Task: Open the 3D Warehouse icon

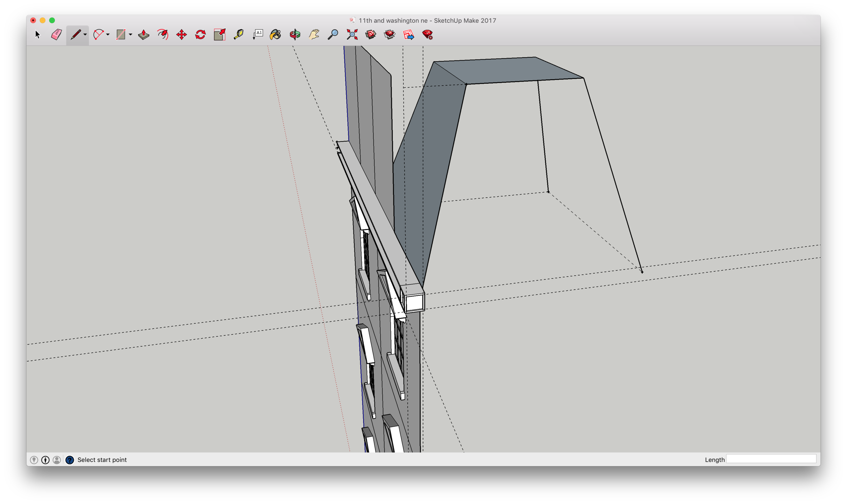Action: coord(371,35)
